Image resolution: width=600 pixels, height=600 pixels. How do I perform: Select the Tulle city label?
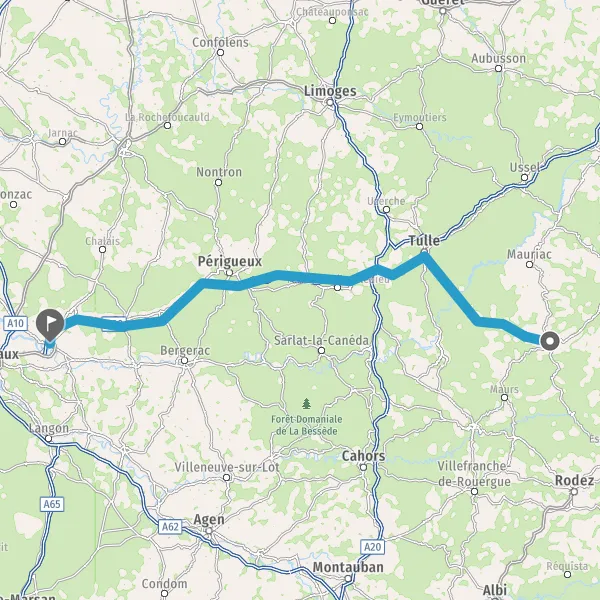click(x=424, y=241)
